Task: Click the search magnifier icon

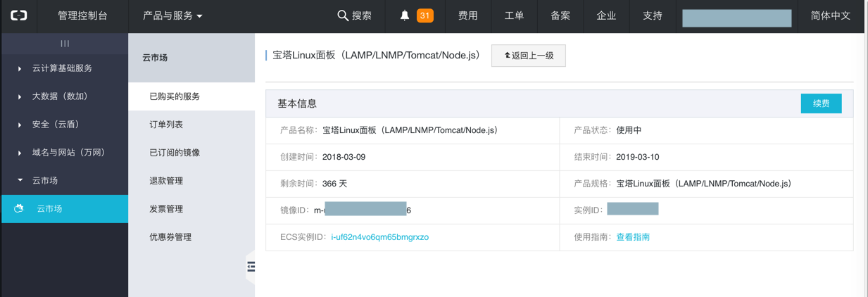Action: [343, 15]
